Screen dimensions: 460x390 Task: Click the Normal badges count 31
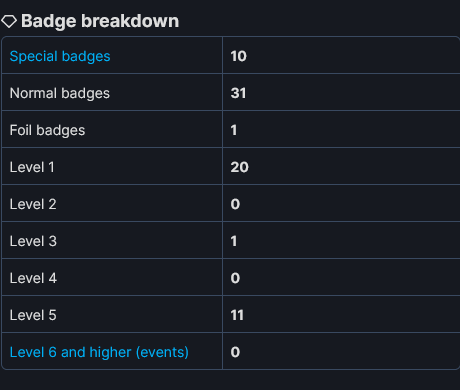238,93
